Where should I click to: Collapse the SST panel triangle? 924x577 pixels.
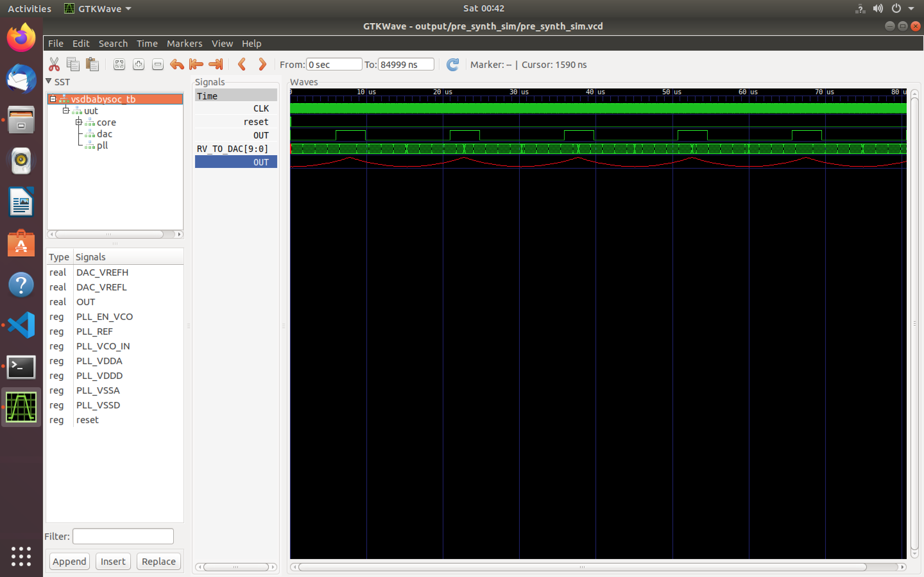[48, 81]
